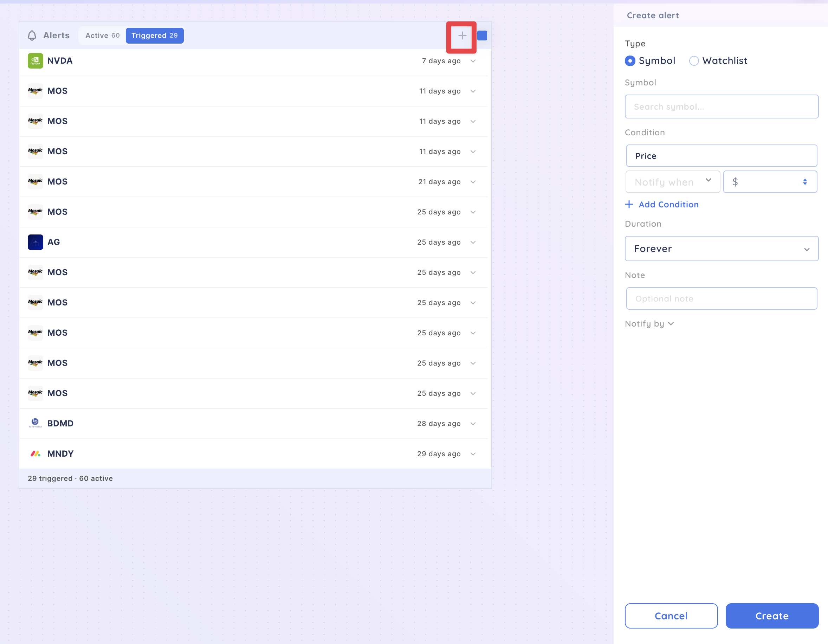Click the BDMD company logo
The width and height of the screenshot is (828, 644).
tap(35, 423)
